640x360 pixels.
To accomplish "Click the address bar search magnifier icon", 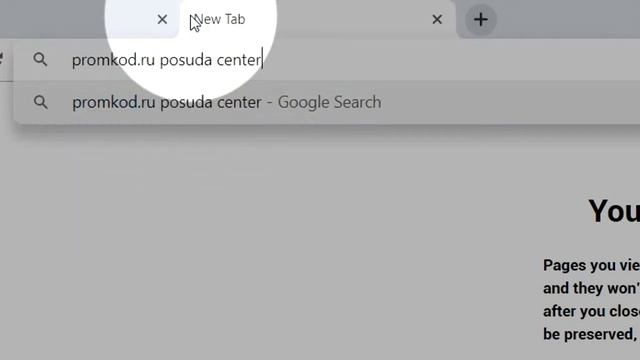I will (40, 60).
